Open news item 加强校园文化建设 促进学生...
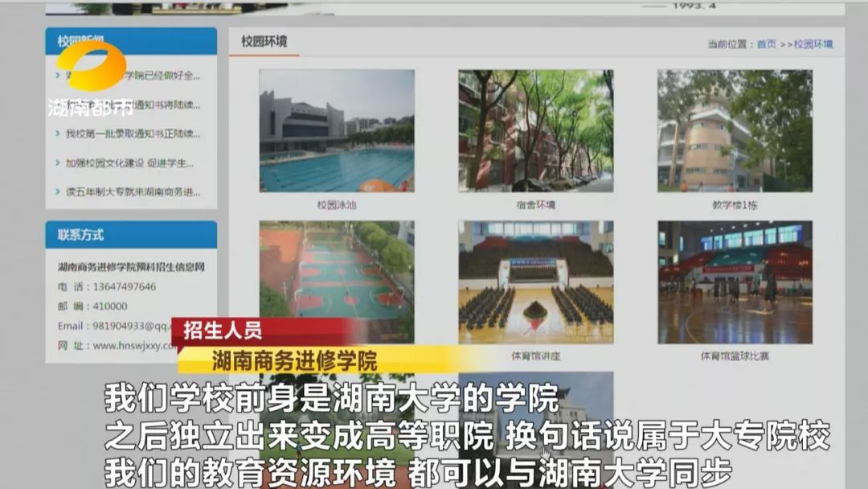The width and height of the screenshot is (868, 489). click(x=129, y=162)
